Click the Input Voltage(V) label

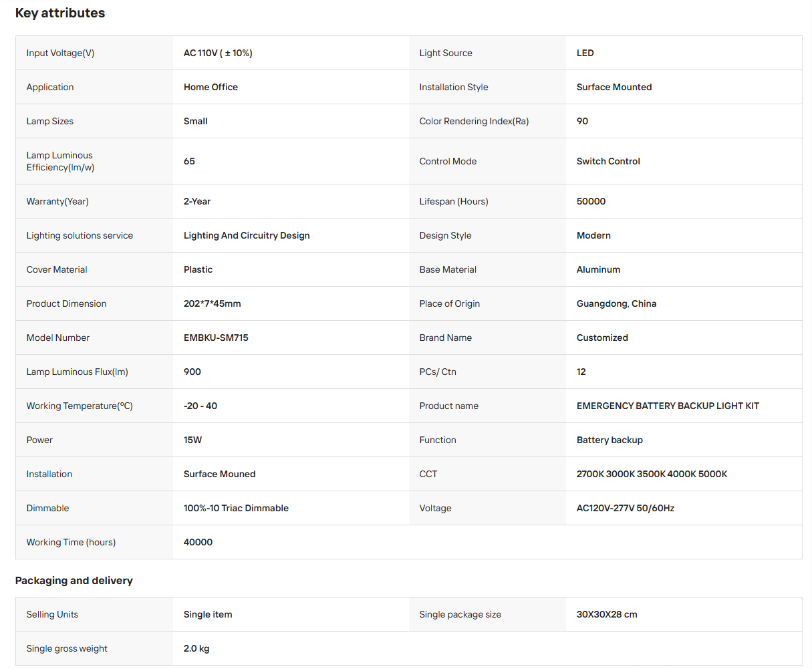pos(60,53)
